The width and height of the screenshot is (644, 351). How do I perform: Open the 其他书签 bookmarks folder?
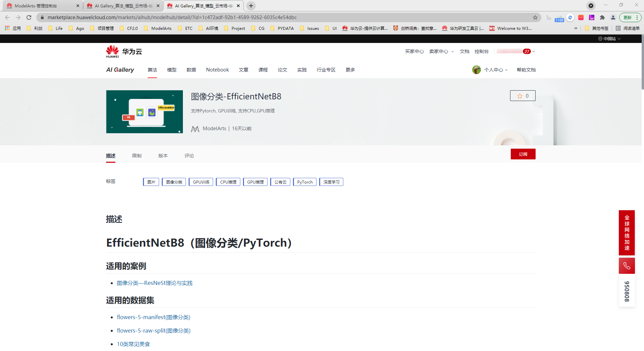coord(597,28)
